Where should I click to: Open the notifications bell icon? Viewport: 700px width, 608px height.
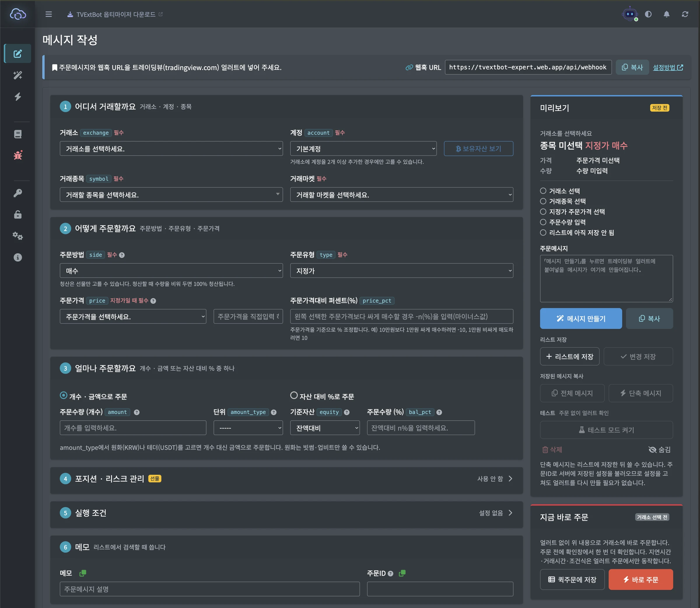[x=666, y=14]
